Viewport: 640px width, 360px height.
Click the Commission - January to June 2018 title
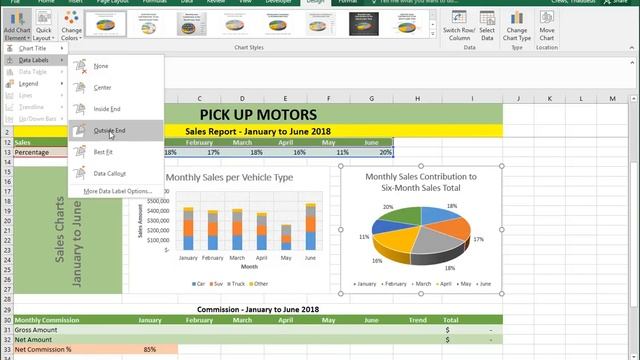(258, 309)
